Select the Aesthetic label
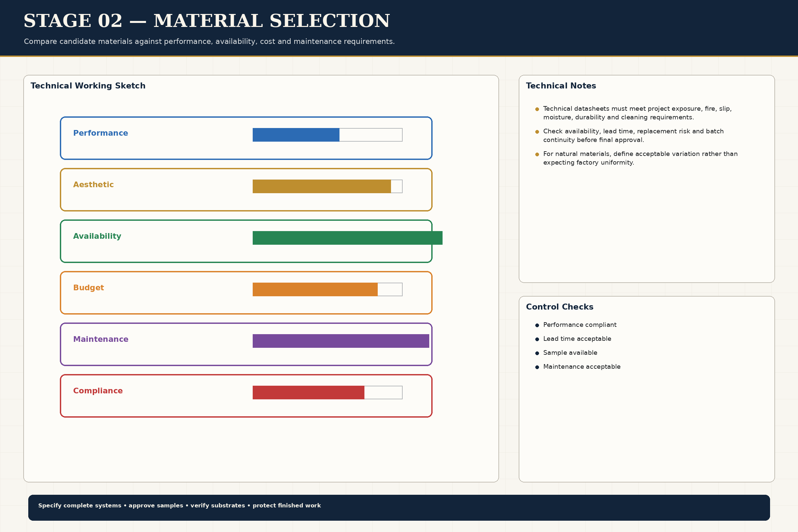This screenshot has height=532, width=798. 93,185
